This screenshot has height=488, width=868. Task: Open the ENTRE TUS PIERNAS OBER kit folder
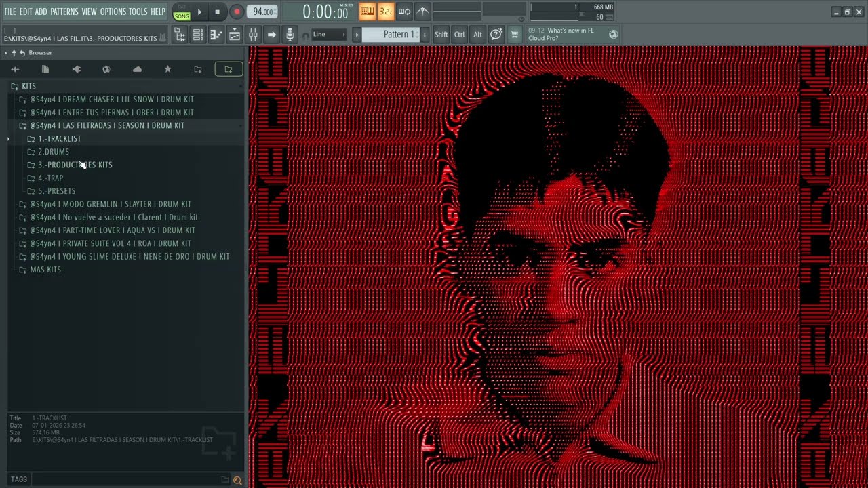click(125, 113)
